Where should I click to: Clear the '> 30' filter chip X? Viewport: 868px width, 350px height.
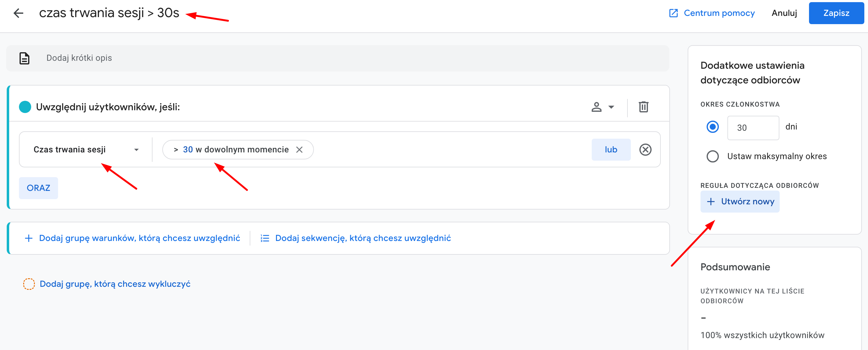pos(299,150)
